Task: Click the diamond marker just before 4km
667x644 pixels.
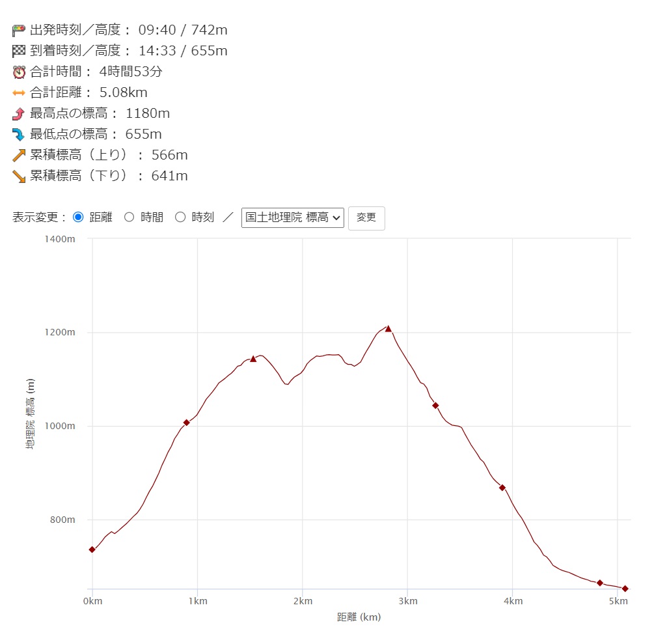Action: [x=502, y=488]
